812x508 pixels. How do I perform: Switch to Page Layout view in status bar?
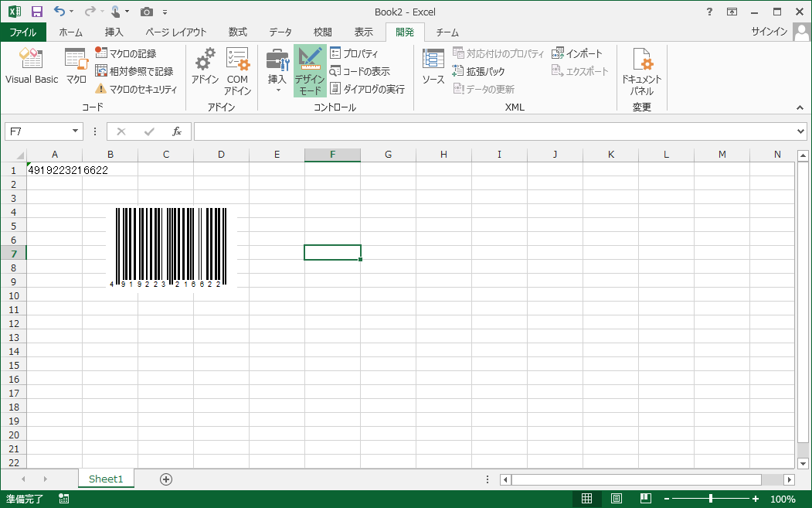click(617, 499)
